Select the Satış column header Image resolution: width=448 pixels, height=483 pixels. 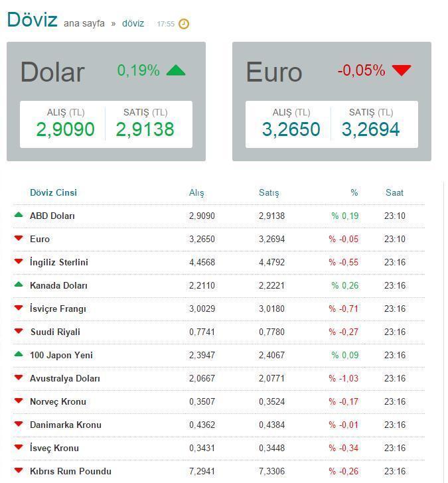[269, 192]
